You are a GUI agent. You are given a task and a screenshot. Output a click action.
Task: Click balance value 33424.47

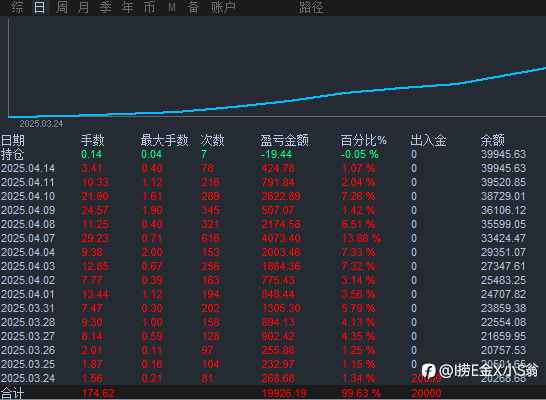tap(503, 238)
